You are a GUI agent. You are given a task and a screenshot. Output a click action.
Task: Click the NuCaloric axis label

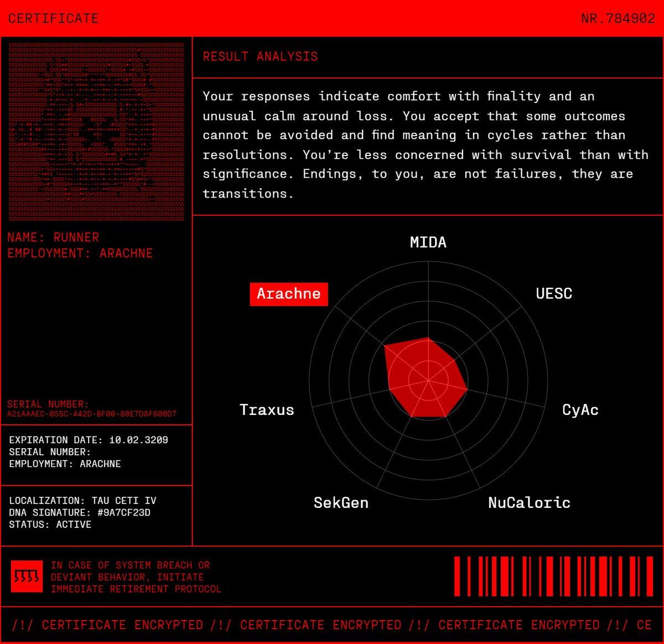[529, 502]
